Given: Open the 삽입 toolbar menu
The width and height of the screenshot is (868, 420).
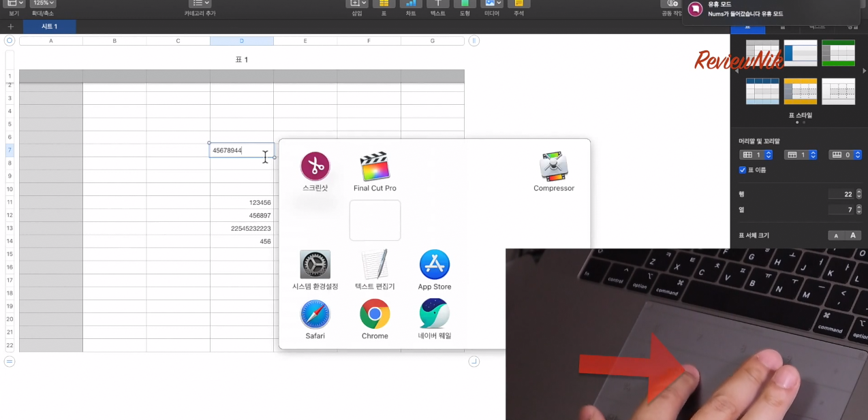Looking at the screenshot, I should [357, 4].
